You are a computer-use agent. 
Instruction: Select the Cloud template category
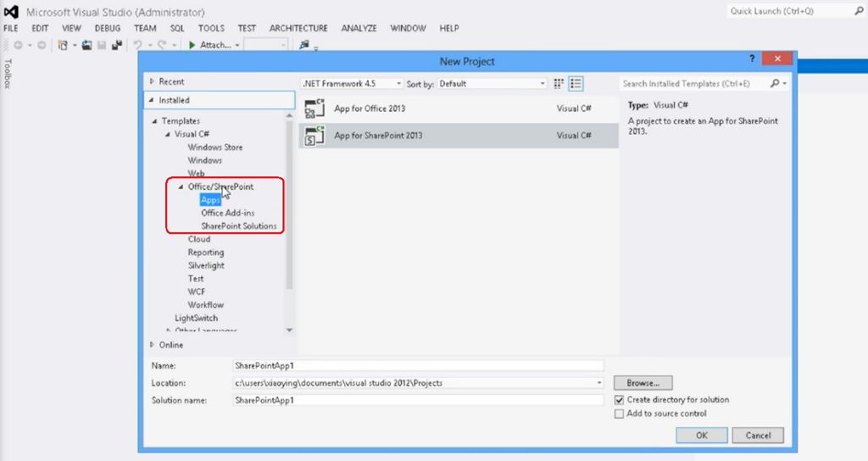click(x=198, y=239)
